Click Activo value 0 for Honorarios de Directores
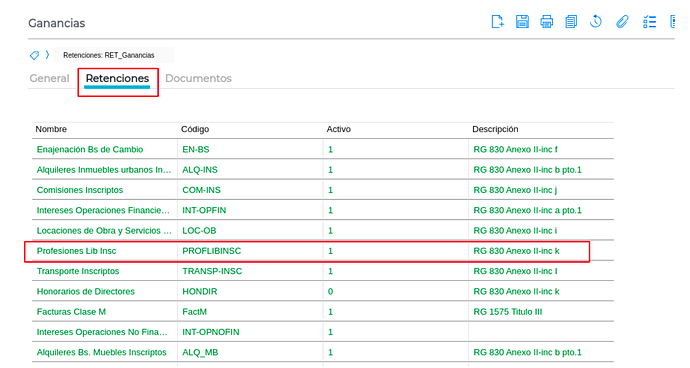690x368 pixels. pos(330,291)
